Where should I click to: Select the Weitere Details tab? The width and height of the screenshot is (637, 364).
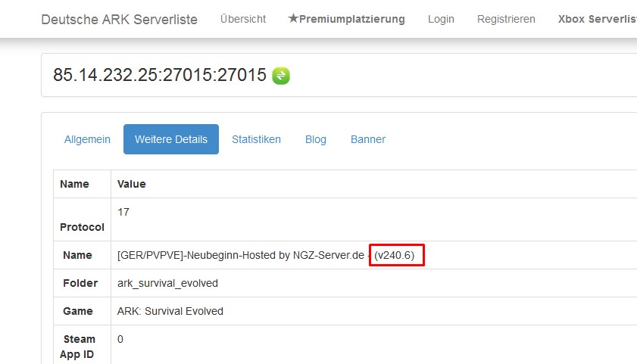click(171, 139)
